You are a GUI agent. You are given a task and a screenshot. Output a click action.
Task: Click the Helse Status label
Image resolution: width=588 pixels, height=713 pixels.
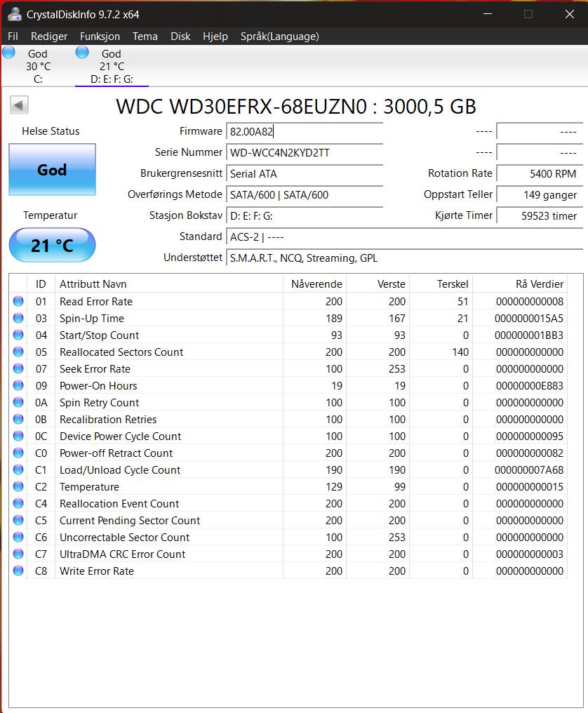(51, 131)
